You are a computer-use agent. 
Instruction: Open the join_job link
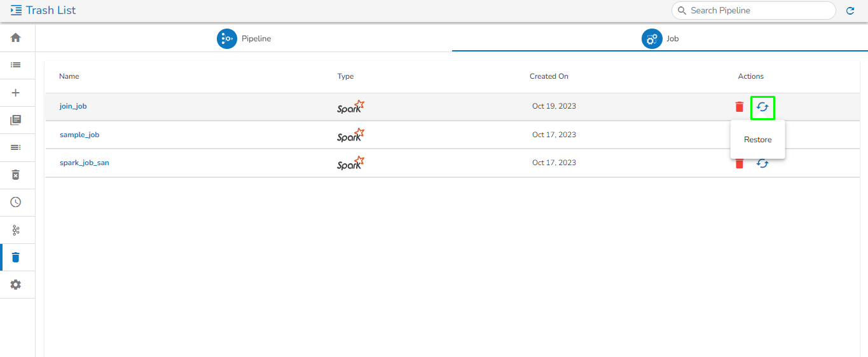73,106
